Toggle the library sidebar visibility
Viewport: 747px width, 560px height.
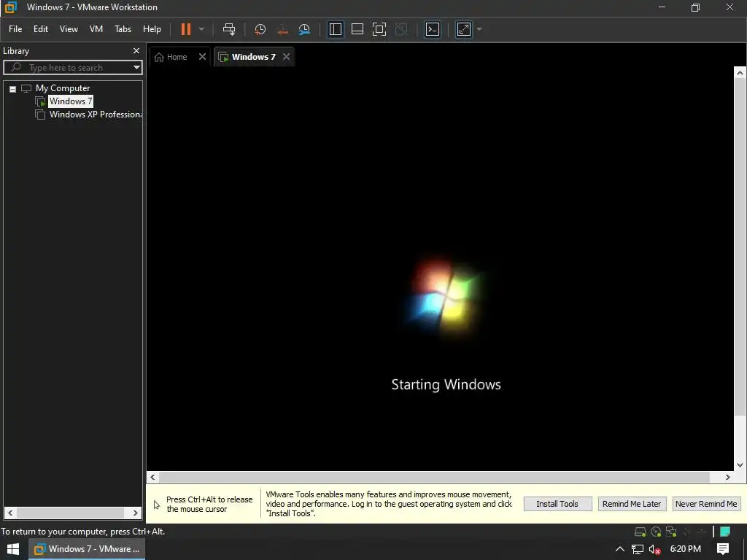(336, 29)
